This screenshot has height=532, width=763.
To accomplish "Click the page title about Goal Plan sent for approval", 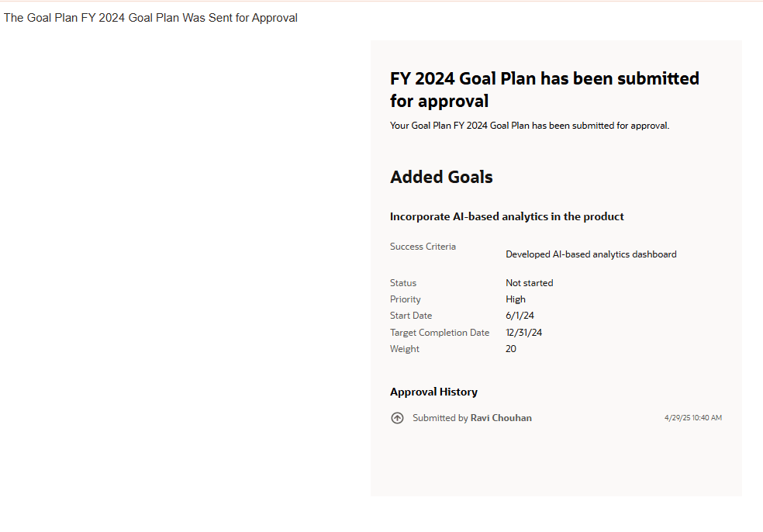I will point(150,18).
